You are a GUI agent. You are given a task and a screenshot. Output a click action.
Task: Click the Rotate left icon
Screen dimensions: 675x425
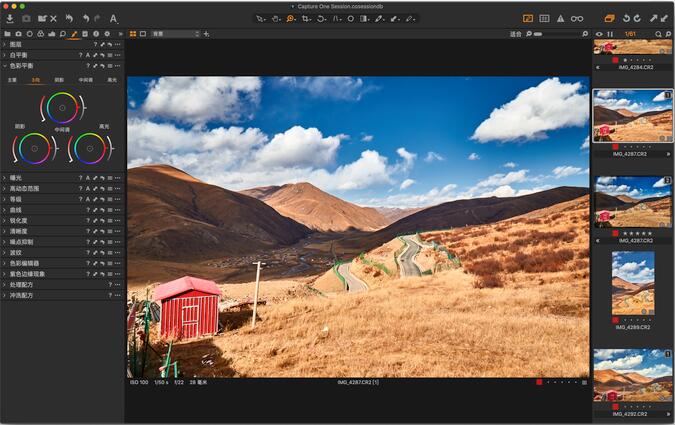626,19
